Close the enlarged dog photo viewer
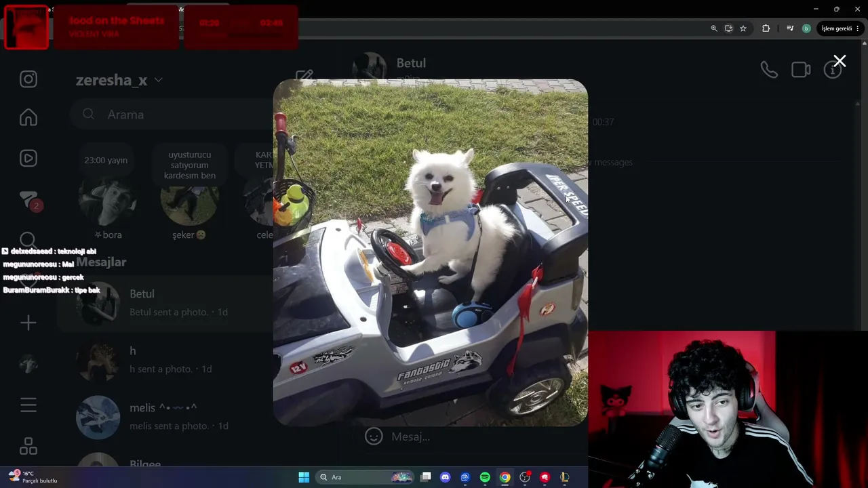This screenshot has width=868, height=488. [840, 62]
